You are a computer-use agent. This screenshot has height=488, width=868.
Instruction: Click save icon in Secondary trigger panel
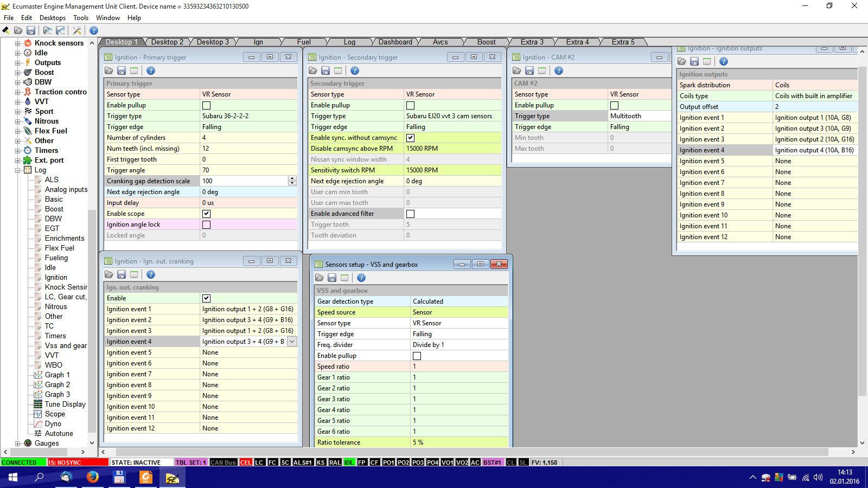(x=325, y=70)
